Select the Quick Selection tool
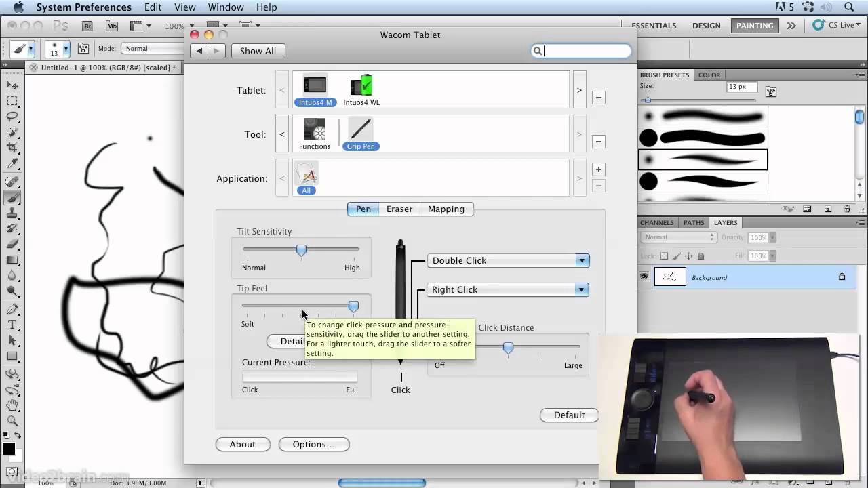Screen dimensions: 868x488 click(x=12, y=132)
